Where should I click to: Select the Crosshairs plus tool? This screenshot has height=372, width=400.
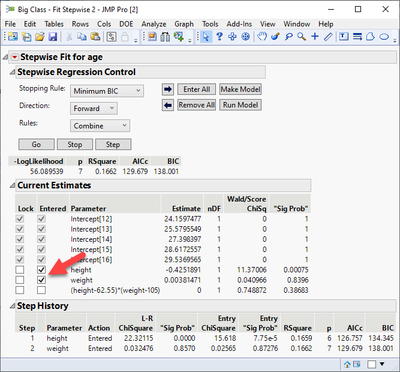tap(315, 36)
